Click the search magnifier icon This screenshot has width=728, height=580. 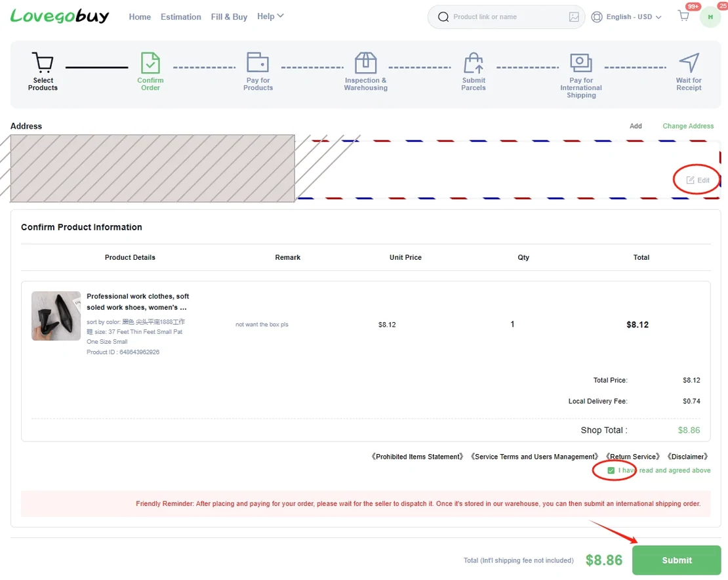pos(443,16)
